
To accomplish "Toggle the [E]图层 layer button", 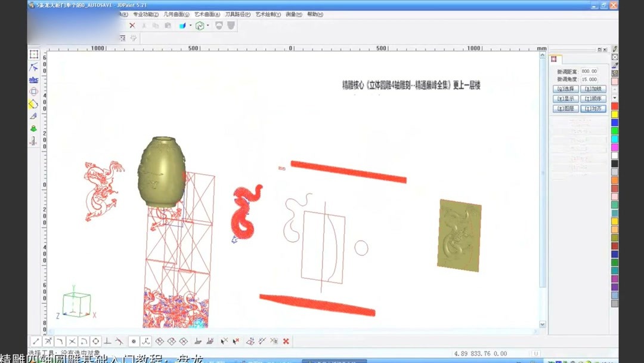I will click(566, 107).
